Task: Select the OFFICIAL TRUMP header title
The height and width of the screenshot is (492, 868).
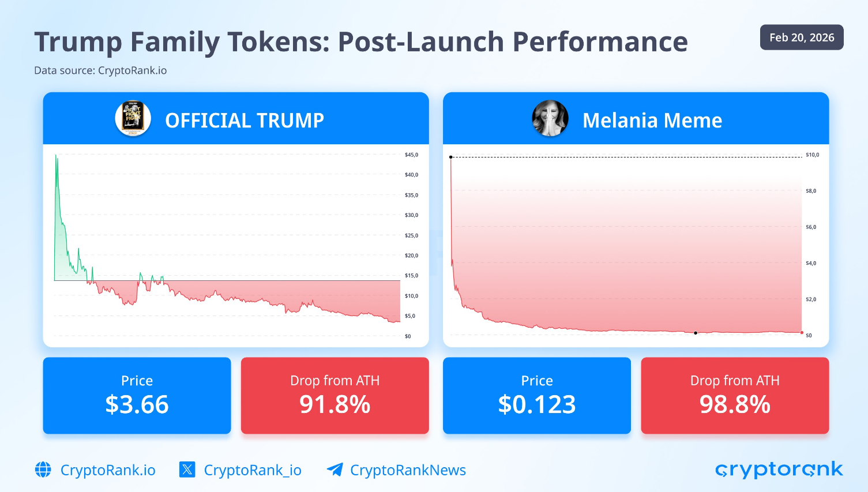Action: 245,121
